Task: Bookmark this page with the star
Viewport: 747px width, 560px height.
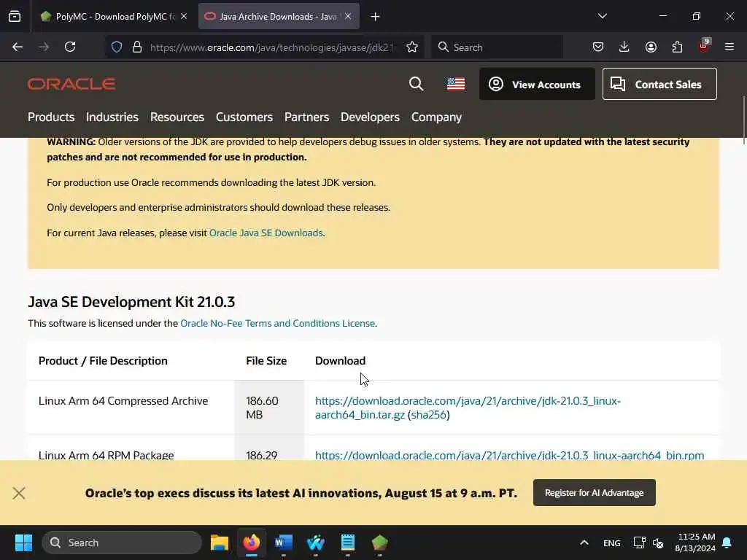Action: [412, 47]
